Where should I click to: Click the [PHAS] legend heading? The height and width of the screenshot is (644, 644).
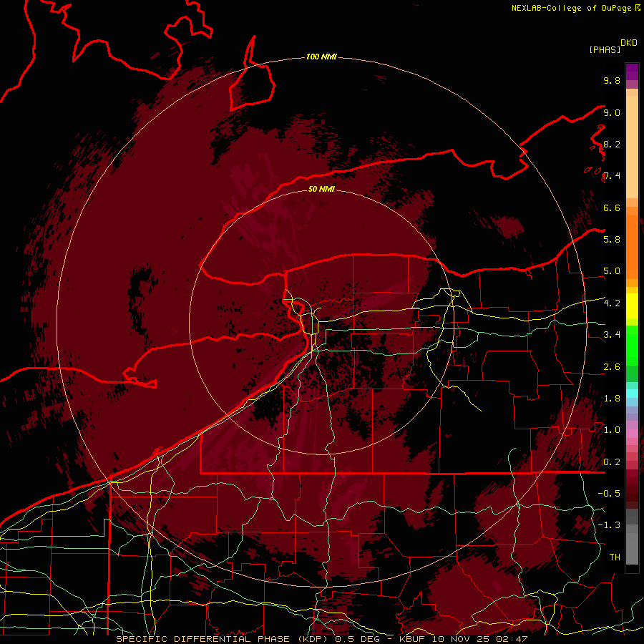(x=605, y=49)
